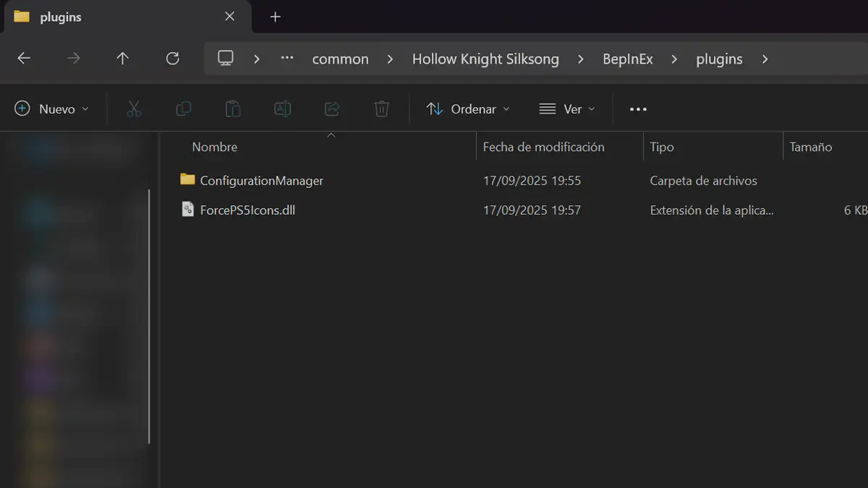Image resolution: width=868 pixels, height=488 pixels.
Task: Expand chevron after plugins breadcrumb
Action: point(765,59)
